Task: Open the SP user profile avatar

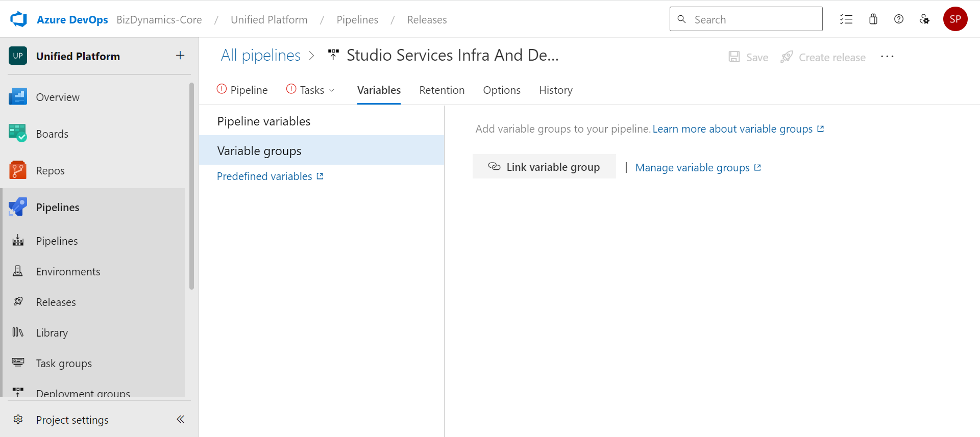Action: point(955,19)
